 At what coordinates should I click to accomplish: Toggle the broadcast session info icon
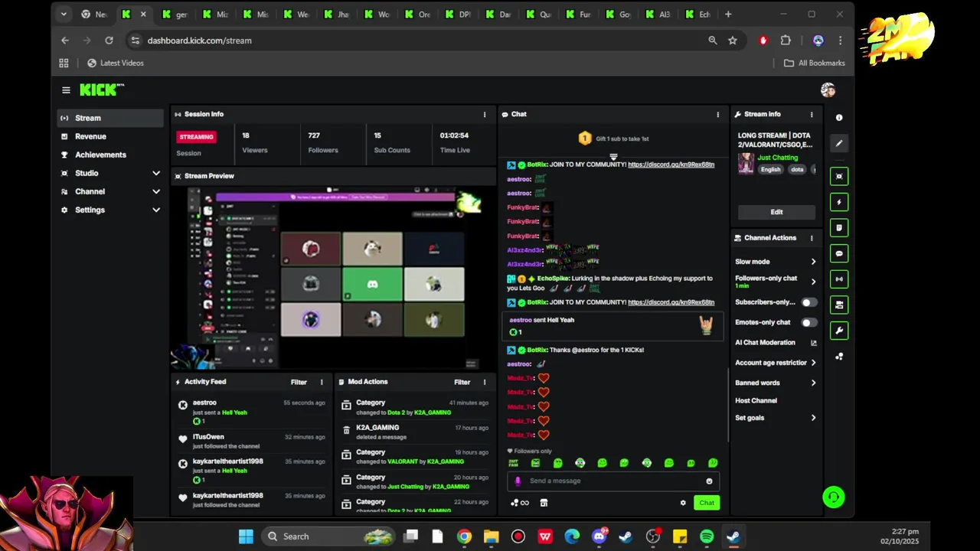[x=839, y=279]
